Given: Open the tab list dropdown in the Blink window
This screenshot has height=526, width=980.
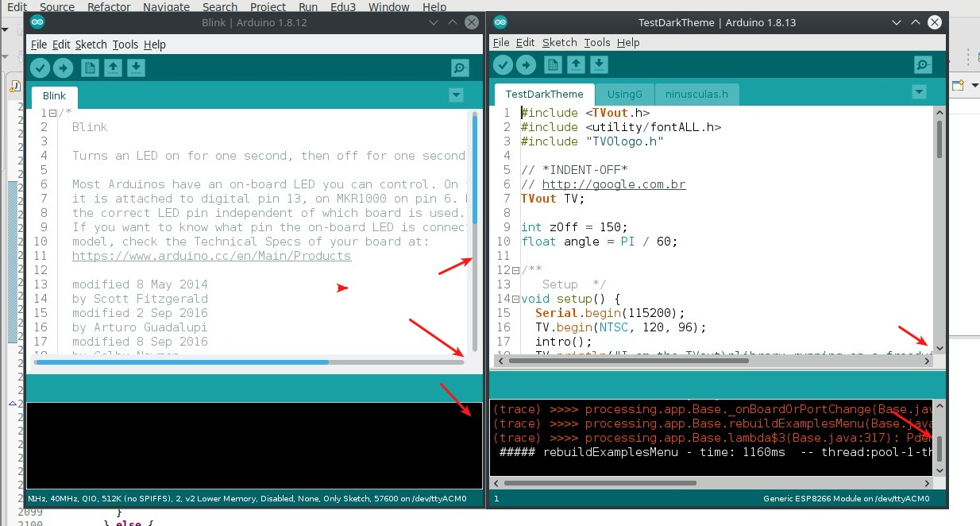Looking at the screenshot, I should [456, 94].
